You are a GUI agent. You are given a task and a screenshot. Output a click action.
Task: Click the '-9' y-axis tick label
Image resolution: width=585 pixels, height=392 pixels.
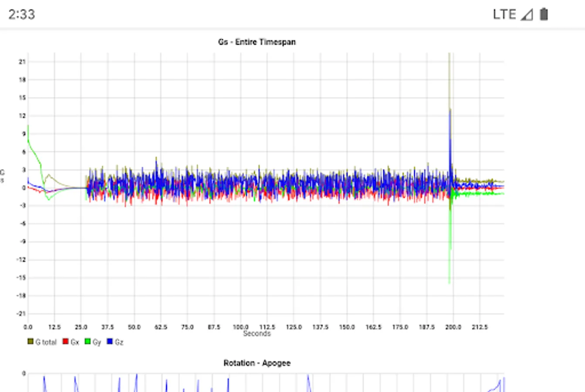tap(23, 242)
